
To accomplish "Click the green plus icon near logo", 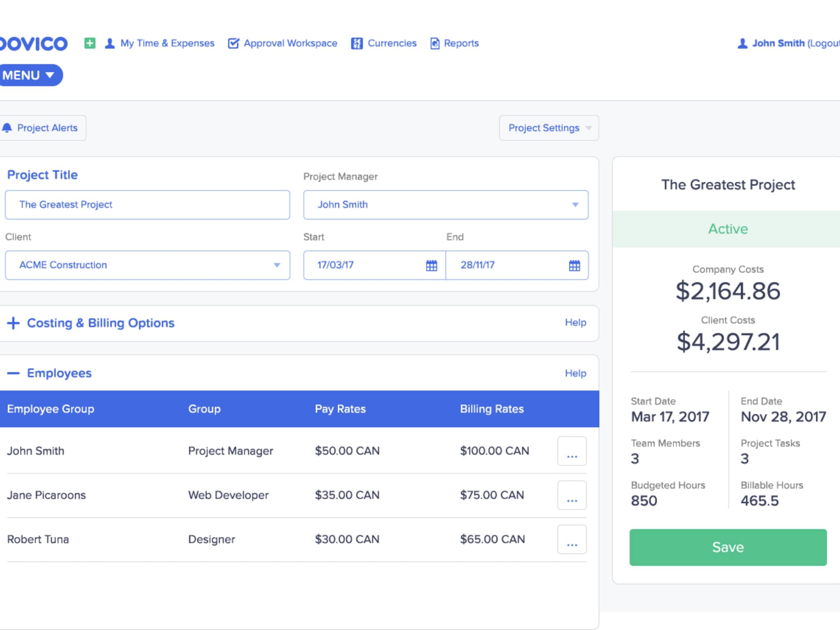I will point(90,43).
